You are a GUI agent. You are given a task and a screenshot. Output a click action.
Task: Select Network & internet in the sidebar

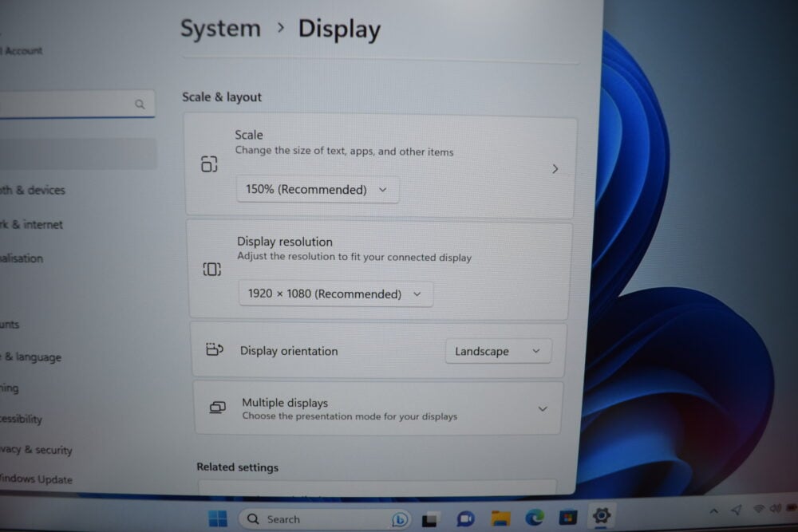click(31, 224)
